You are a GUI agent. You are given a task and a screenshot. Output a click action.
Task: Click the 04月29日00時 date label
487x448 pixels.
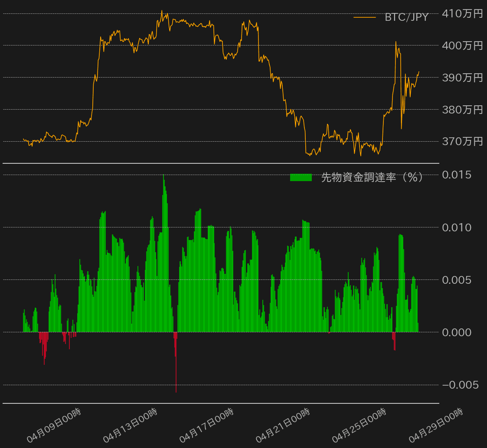(435, 425)
